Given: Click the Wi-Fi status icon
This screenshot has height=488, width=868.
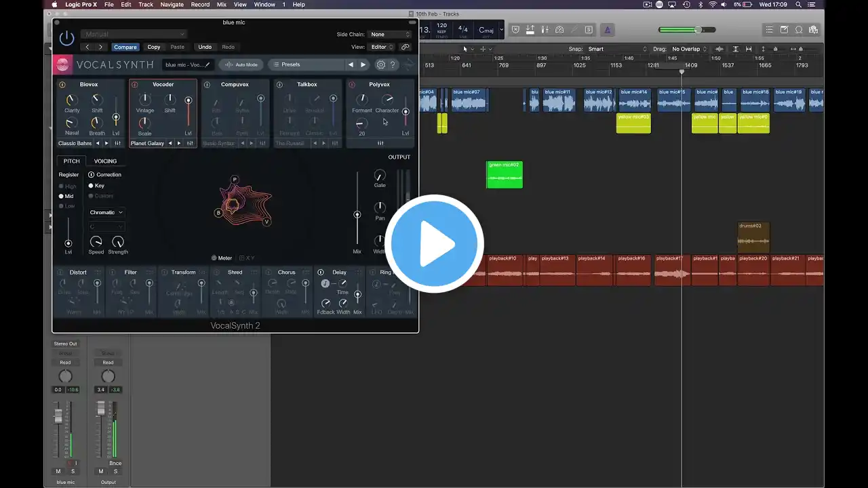Looking at the screenshot, I should (x=712, y=5).
